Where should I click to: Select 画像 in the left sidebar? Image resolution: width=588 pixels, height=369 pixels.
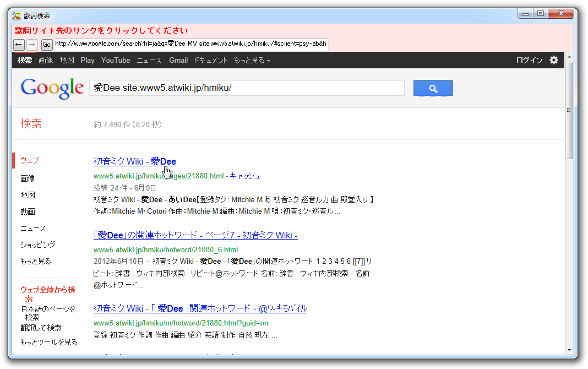(28, 178)
